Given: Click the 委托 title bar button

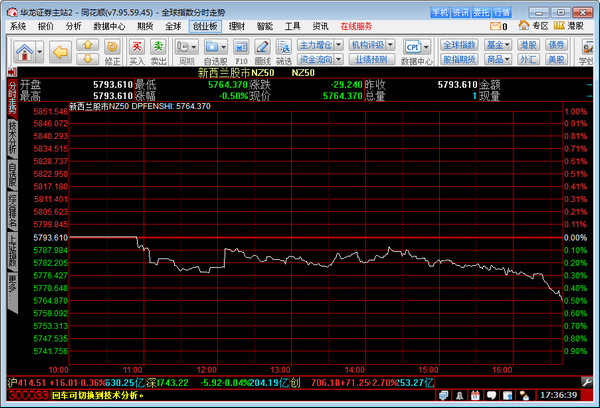Looking at the screenshot, I should click(x=481, y=13).
